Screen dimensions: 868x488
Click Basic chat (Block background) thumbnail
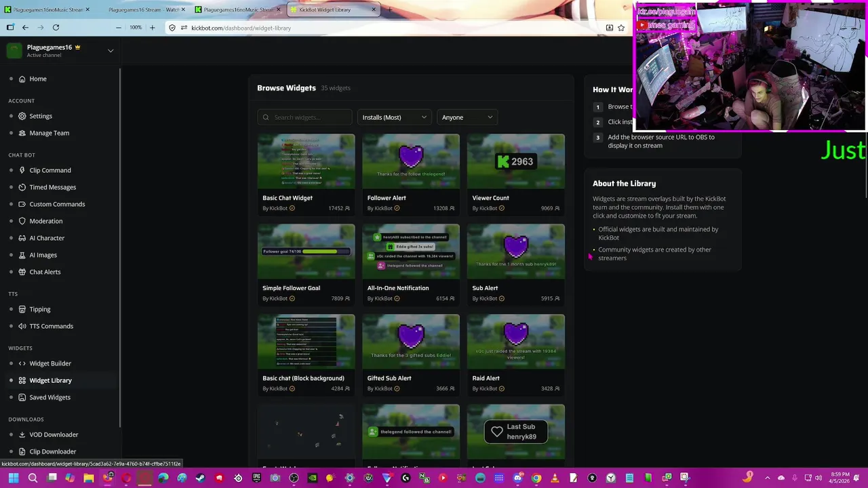point(306,342)
